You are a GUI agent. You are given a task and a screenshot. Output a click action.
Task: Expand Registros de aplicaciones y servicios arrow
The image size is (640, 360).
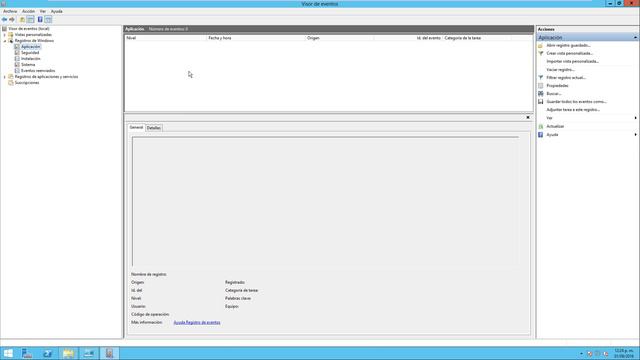[5, 77]
